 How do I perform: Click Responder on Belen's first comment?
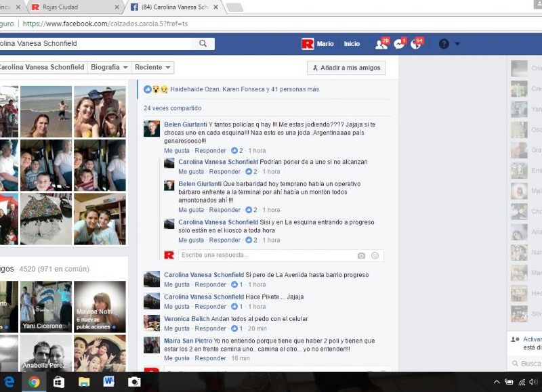tap(210, 150)
